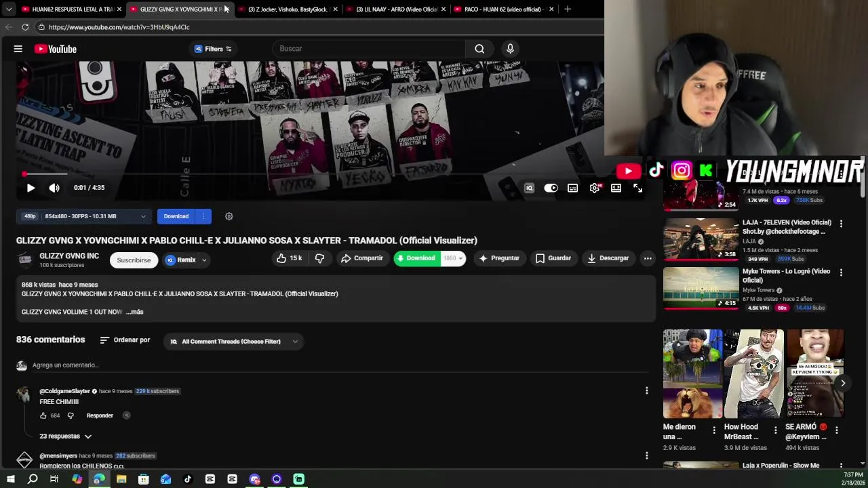Image resolution: width=868 pixels, height=488 pixels.
Task: Like the video with 15 k likes
Action: click(289, 258)
